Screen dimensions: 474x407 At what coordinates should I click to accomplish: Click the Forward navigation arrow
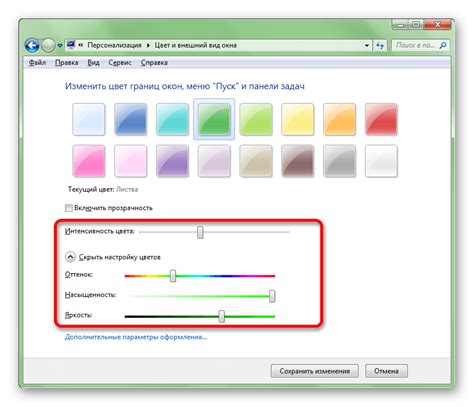48,45
